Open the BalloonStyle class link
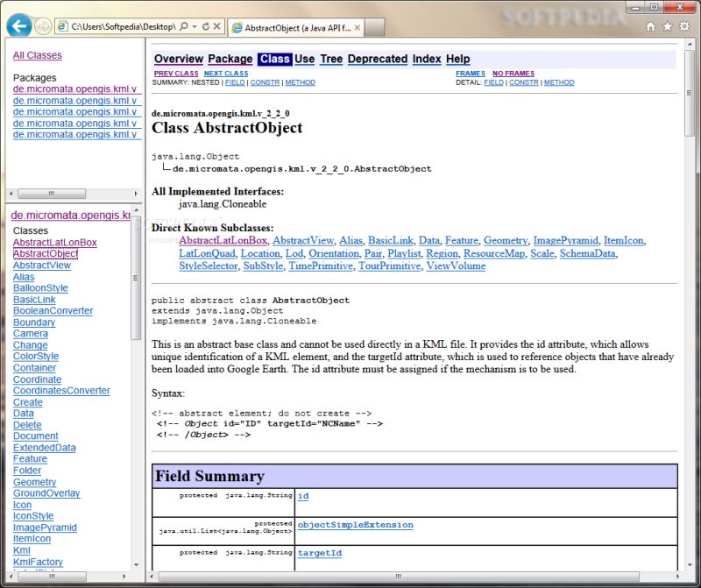 [39, 288]
